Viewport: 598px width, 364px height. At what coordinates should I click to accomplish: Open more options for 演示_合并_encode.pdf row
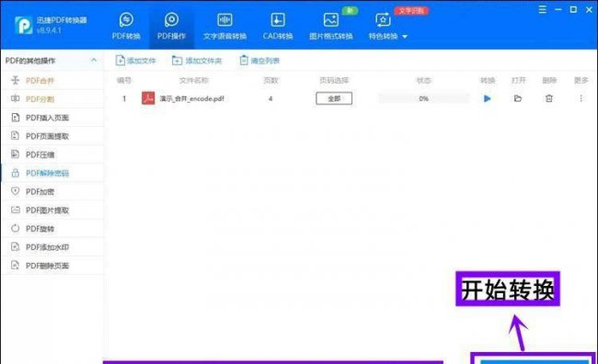(581, 98)
